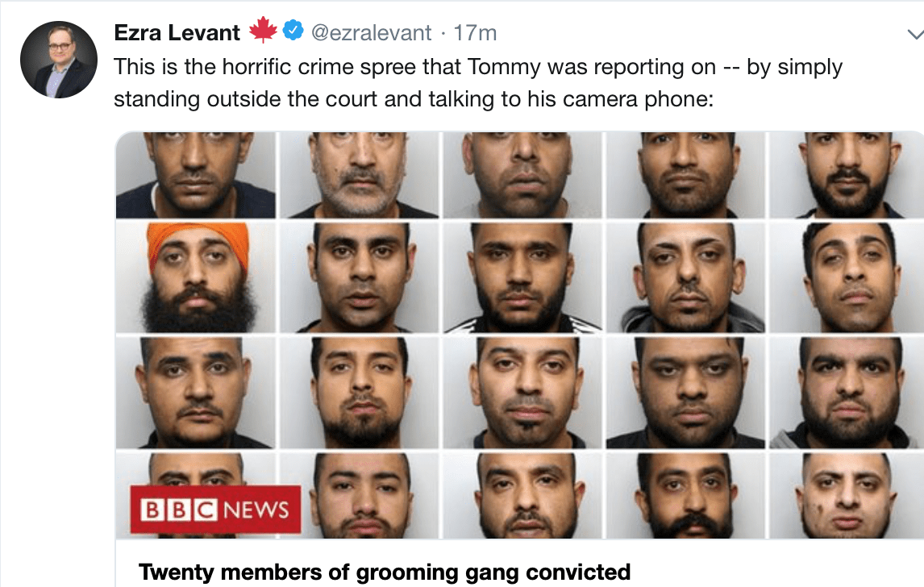The image size is (924, 587).
Task: Open the tweet options chevron menu
Action: pyautogui.click(x=915, y=34)
